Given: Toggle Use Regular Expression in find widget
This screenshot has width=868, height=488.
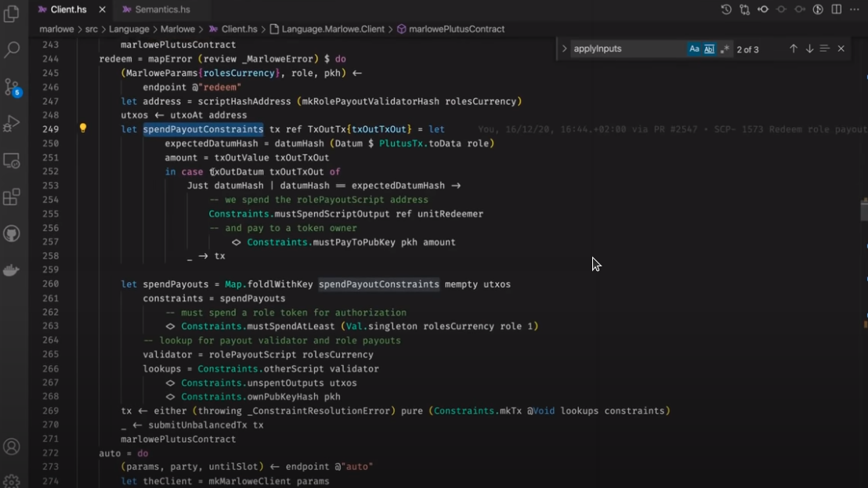Looking at the screenshot, I should pos(725,49).
